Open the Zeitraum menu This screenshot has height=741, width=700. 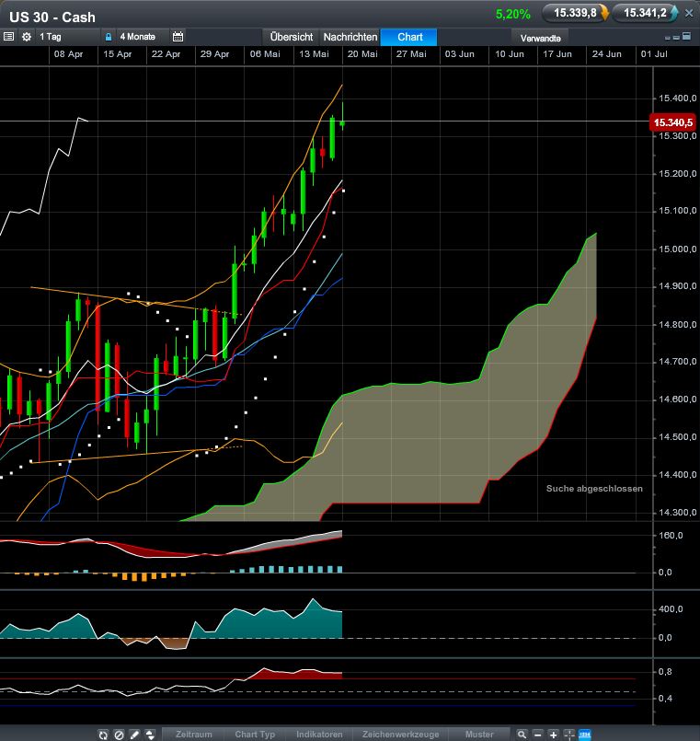click(x=194, y=735)
